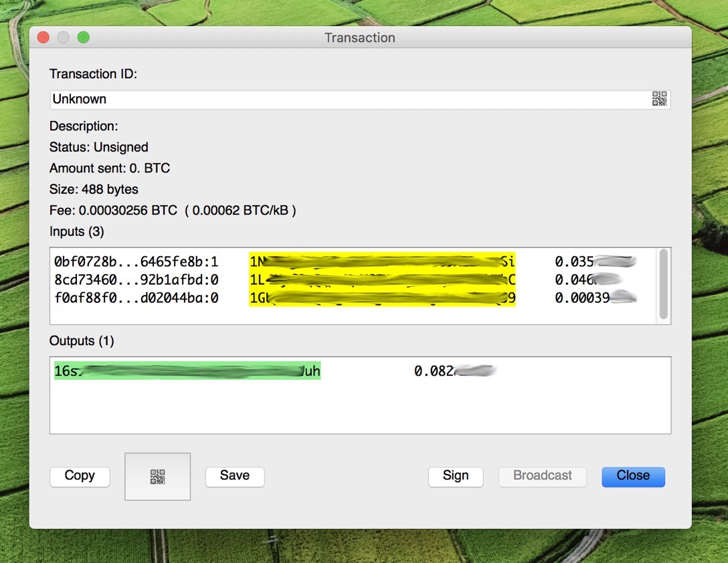Click the green output address starting 16s
The image size is (728, 563).
pos(187,371)
